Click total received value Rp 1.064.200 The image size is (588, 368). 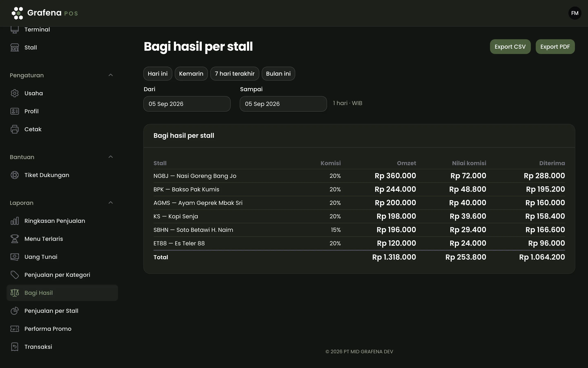point(542,257)
